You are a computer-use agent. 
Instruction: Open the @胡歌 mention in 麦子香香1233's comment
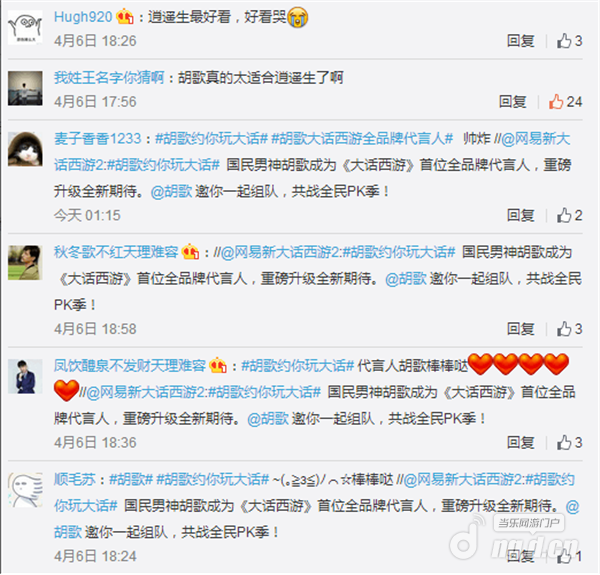click(171, 191)
